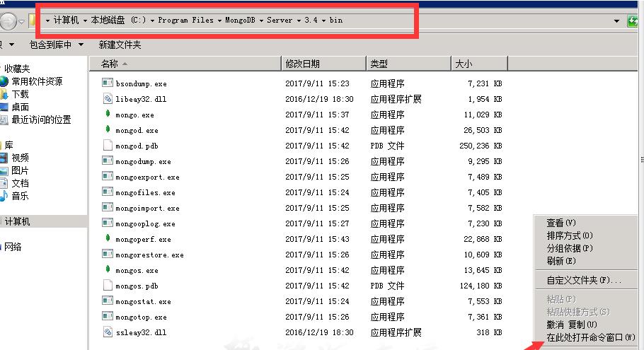This screenshot has width=644, height=350.
Task: Select the 库 heading in the sidebar
Action: pyautogui.click(x=9, y=145)
